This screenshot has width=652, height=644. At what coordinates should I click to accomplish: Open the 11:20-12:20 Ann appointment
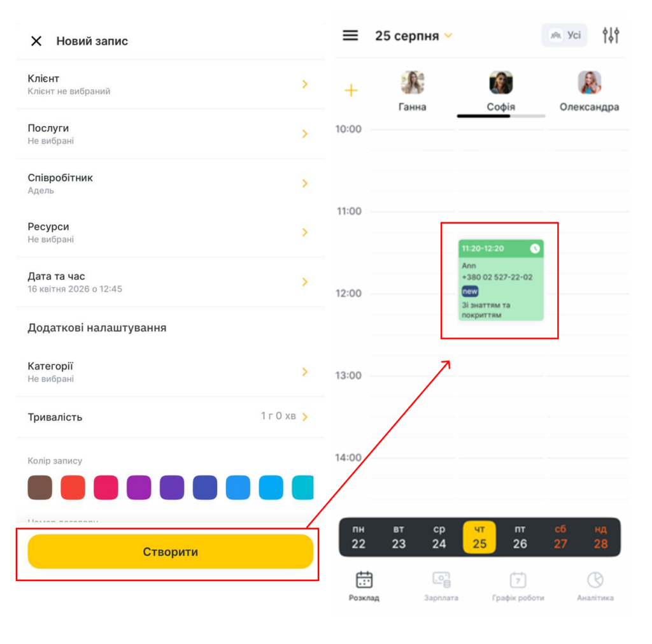pos(500,280)
